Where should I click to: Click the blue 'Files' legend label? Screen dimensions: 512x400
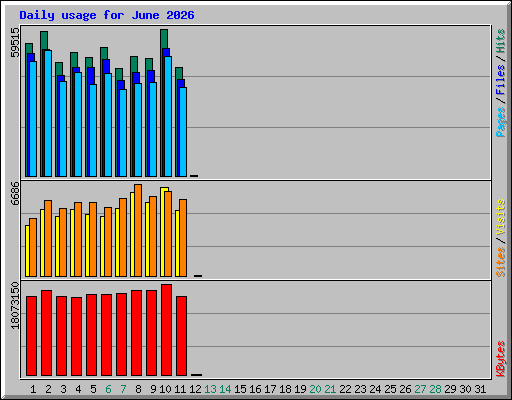point(500,80)
